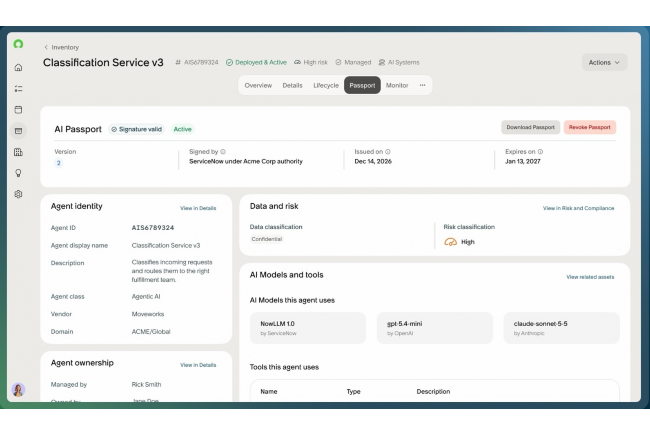Click the user avatar in sidebar
The image size is (650, 433).
(x=18, y=389)
